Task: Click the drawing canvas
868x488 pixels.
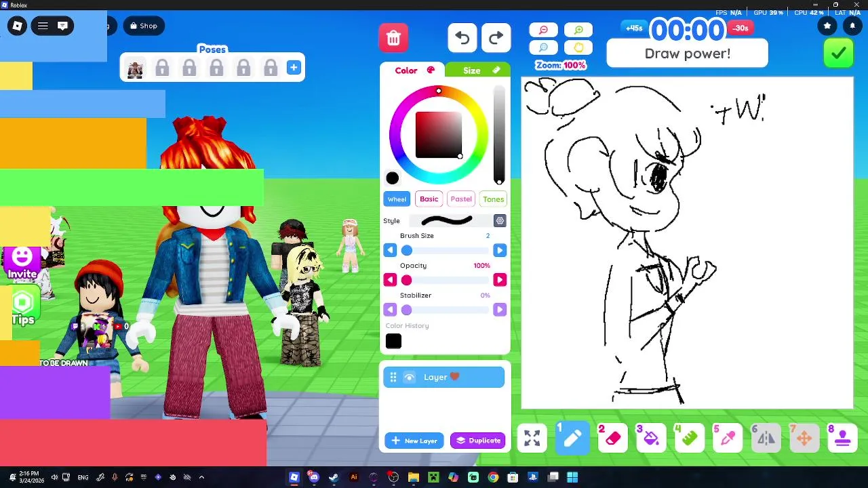Action: click(x=687, y=243)
